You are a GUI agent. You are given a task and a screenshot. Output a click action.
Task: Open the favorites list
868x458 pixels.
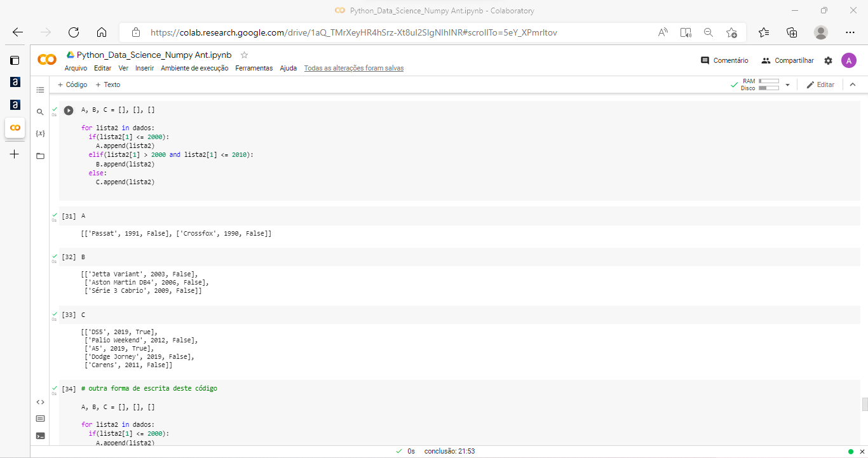(x=764, y=32)
